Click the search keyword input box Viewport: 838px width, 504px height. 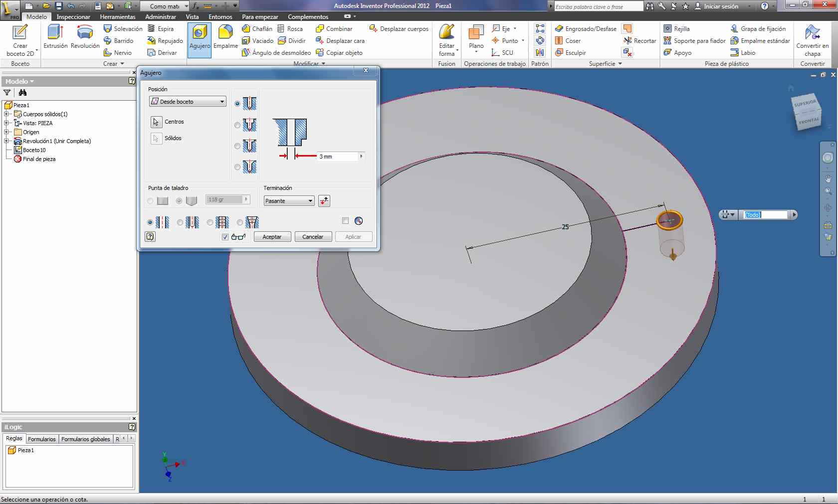point(598,6)
